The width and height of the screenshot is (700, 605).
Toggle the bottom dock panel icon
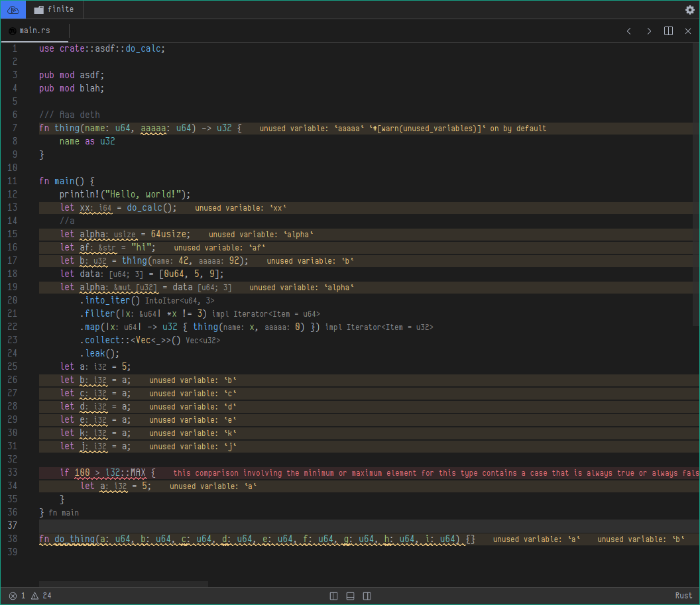351,596
